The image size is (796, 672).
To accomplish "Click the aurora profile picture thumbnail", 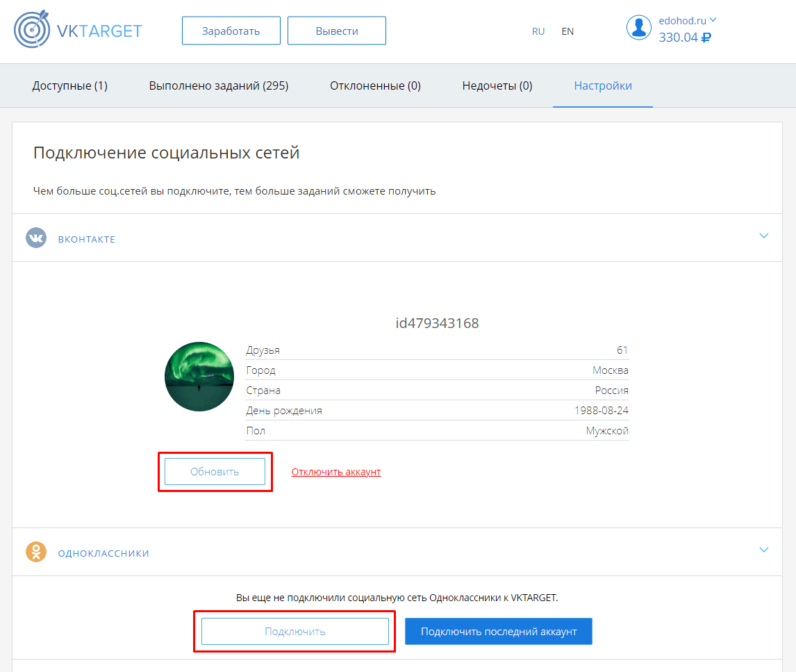I will coord(199,377).
